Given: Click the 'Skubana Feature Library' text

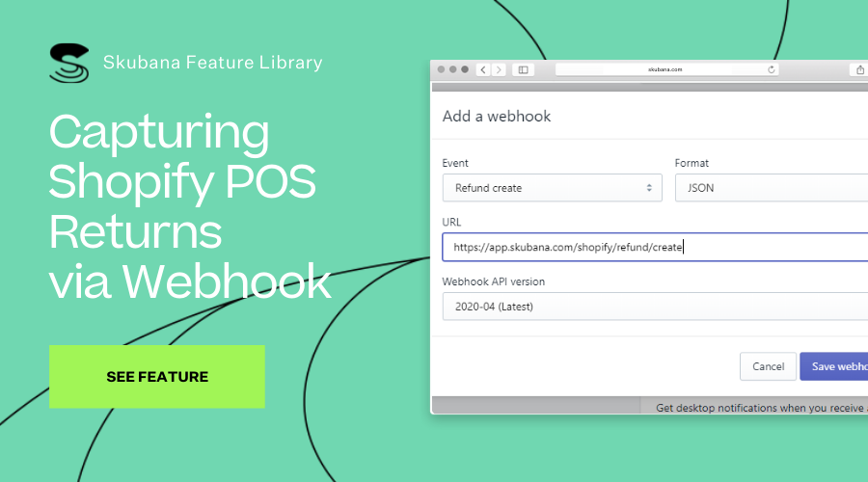Looking at the screenshot, I should (212, 63).
